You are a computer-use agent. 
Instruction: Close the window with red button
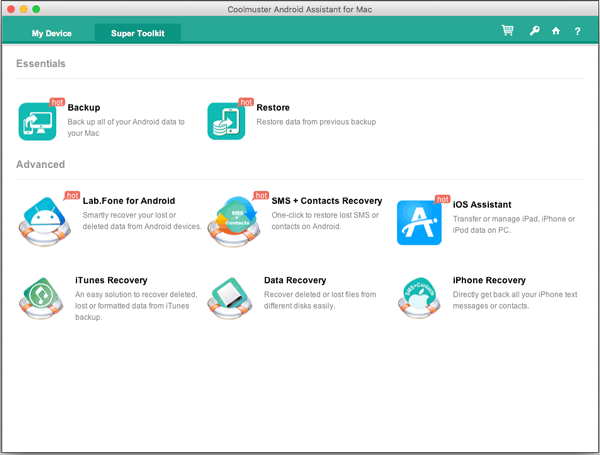(11, 9)
